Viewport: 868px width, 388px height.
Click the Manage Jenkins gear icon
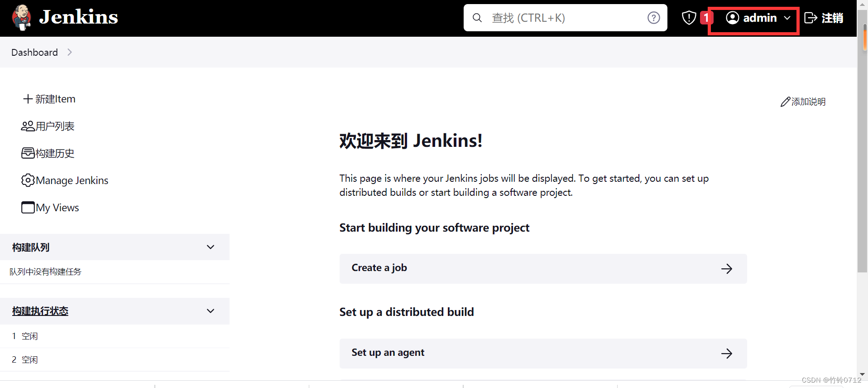click(x=28, y=180)
